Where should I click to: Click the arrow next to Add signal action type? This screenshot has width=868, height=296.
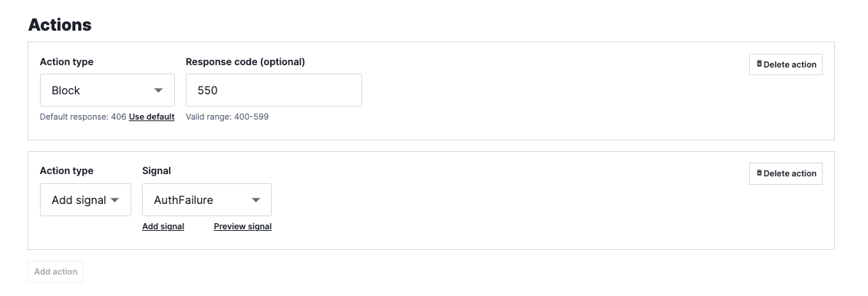114,199
